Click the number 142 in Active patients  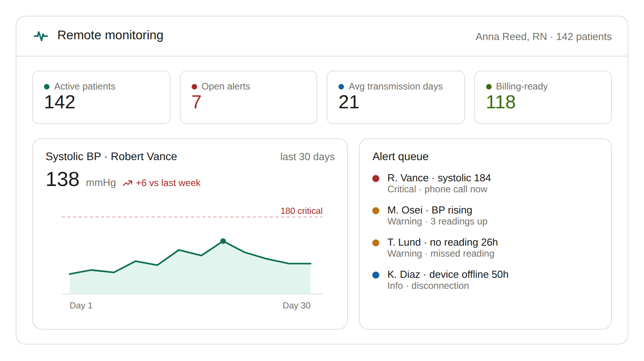[60, 102]
